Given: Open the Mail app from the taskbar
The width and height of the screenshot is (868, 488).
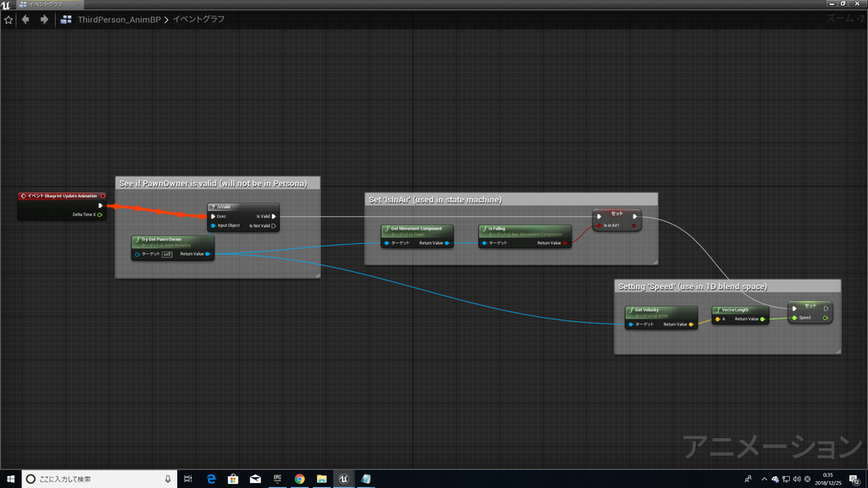Looking at the screenshot, I should (x=255, y=480).
